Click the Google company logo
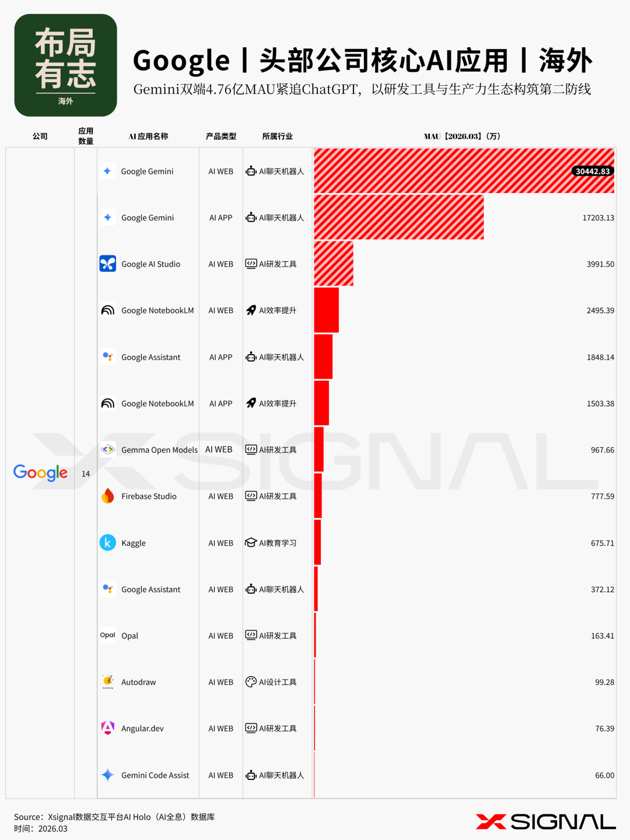The height and width of the screenshot is (840, 630). click(40, 473)
